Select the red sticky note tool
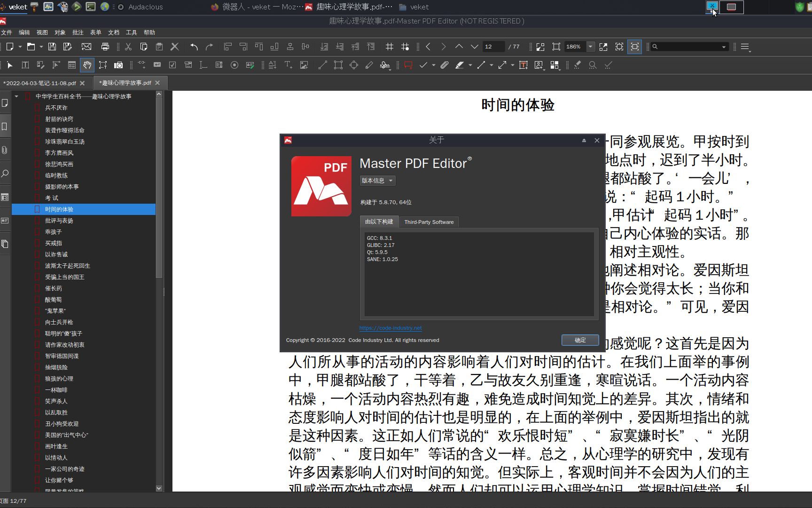The height and width of the screenshot is (508, 812). pyautogui.click(x=408, y=65)
